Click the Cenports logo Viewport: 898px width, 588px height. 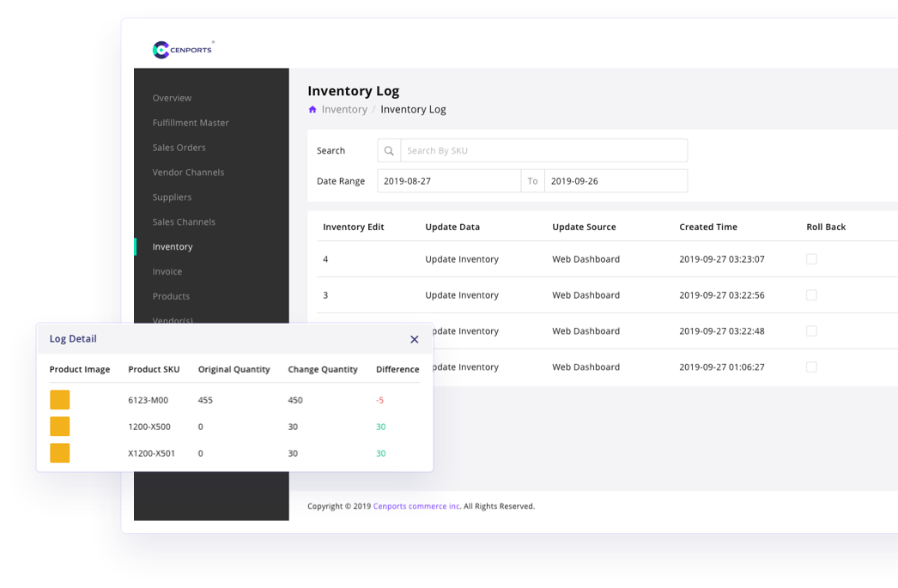182,49
